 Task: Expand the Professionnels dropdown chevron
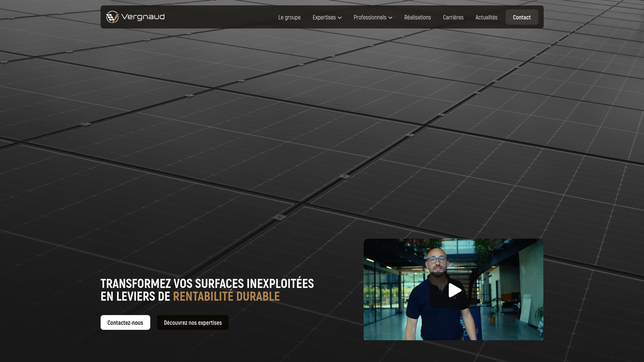click(x=390, y=18)
